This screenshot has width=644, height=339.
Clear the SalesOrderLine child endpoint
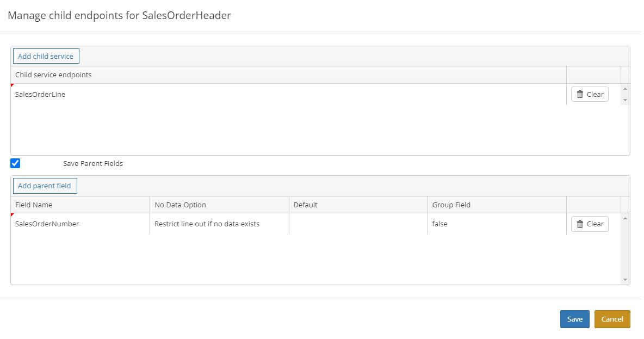coord(590,95)
